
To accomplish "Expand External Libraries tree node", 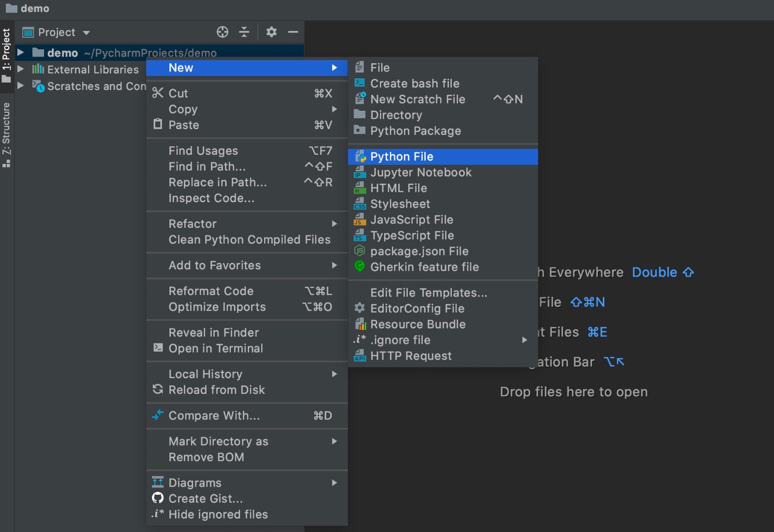I will [20, 69].
